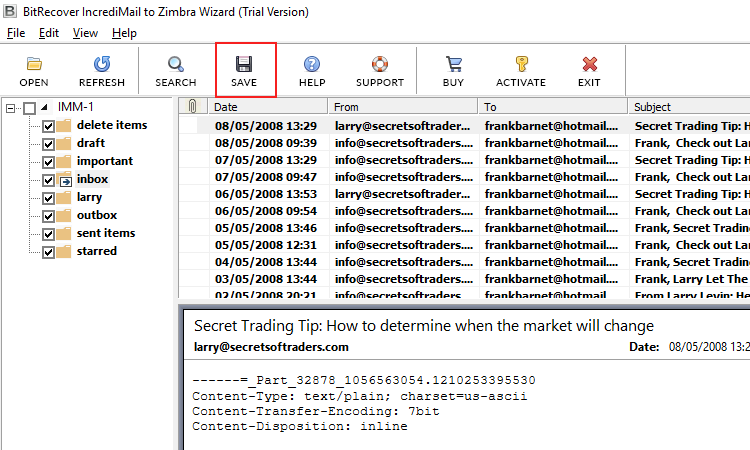
Task: Click the SUPPORT lifebuoy icon
Action: (380, 64)
